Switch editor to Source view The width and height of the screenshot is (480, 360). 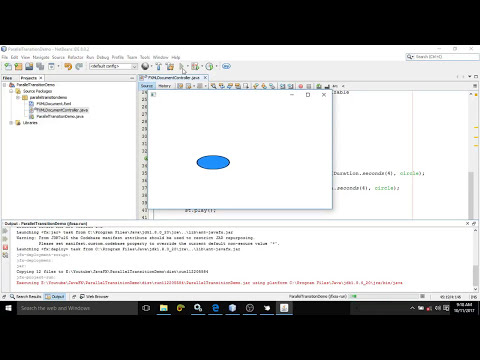click(x=147, y=86)
